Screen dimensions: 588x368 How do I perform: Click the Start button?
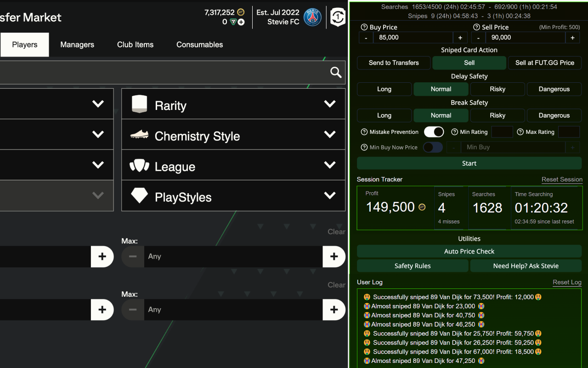[x=469, y=163]
